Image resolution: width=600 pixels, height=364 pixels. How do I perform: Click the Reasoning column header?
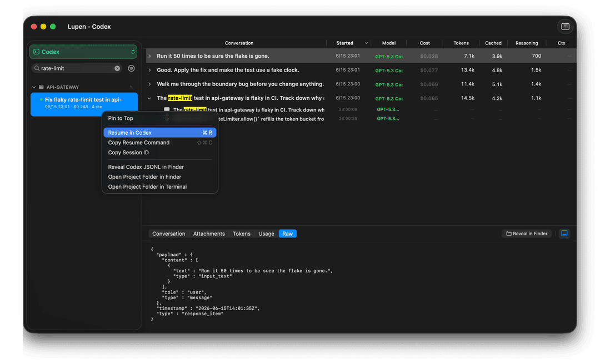tap(527, 43)
